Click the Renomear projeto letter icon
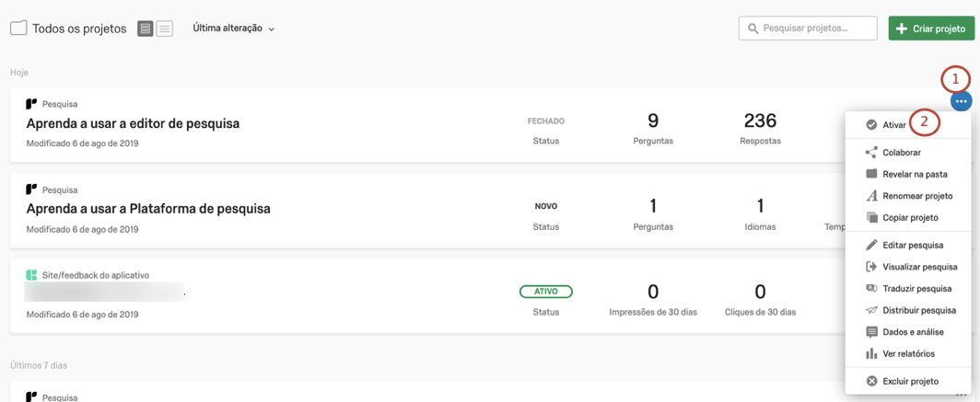The image size is (980, 402). [871, 196]
